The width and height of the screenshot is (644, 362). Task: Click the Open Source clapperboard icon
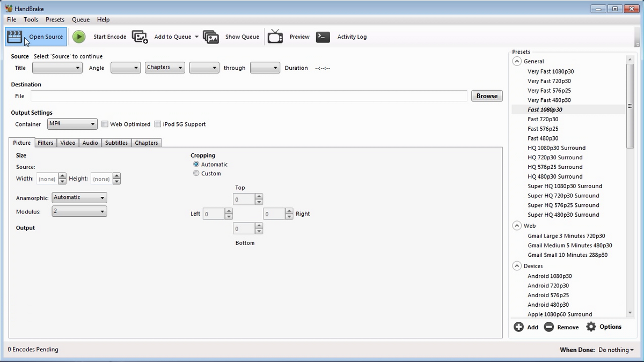coord(14,36)
